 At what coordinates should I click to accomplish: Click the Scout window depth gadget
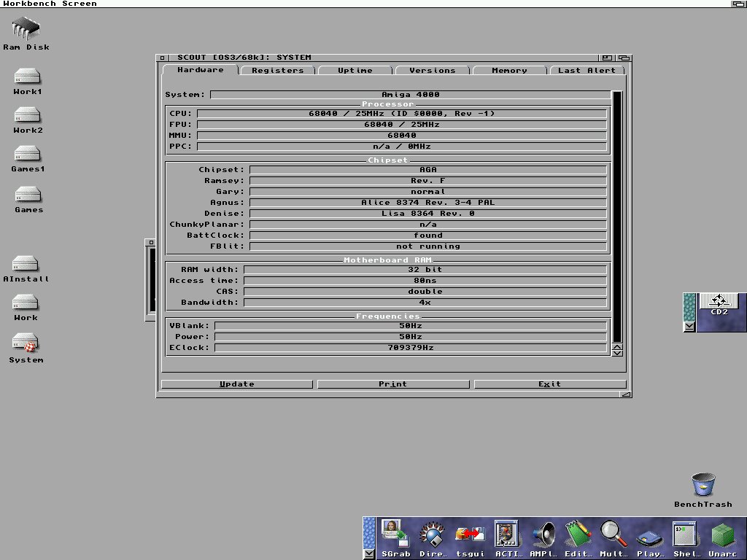[x=624, y=58]
